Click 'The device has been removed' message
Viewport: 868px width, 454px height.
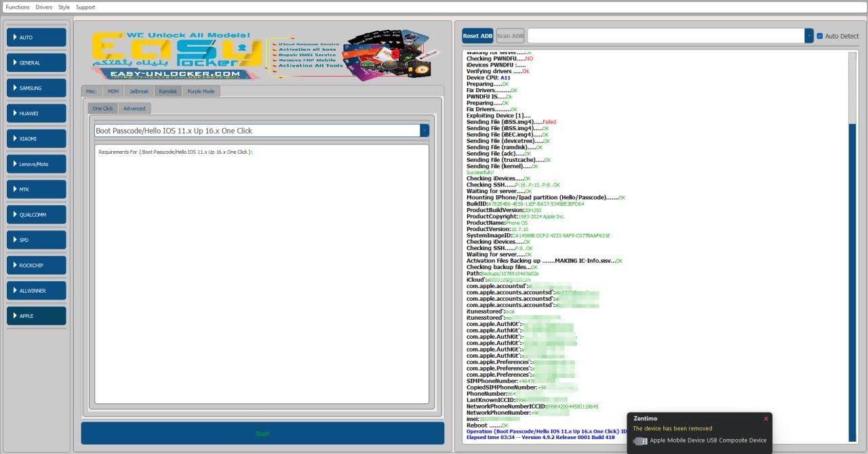[673, 428]
